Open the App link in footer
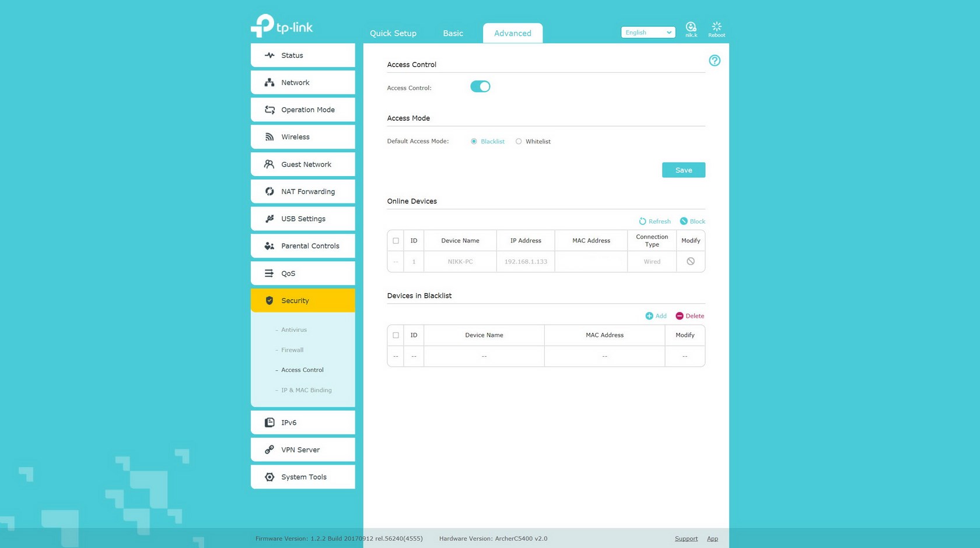 (712, 539)
